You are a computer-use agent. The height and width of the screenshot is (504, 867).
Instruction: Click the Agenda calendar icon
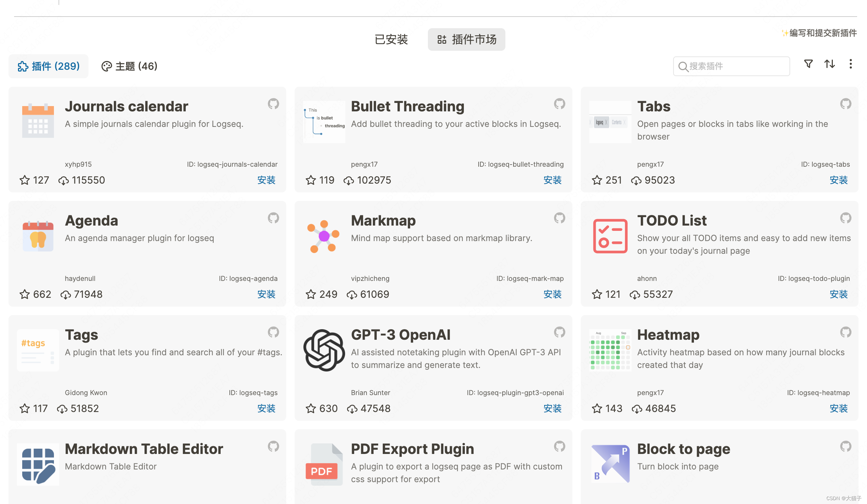pyautogui.click(x=38, y=236)
